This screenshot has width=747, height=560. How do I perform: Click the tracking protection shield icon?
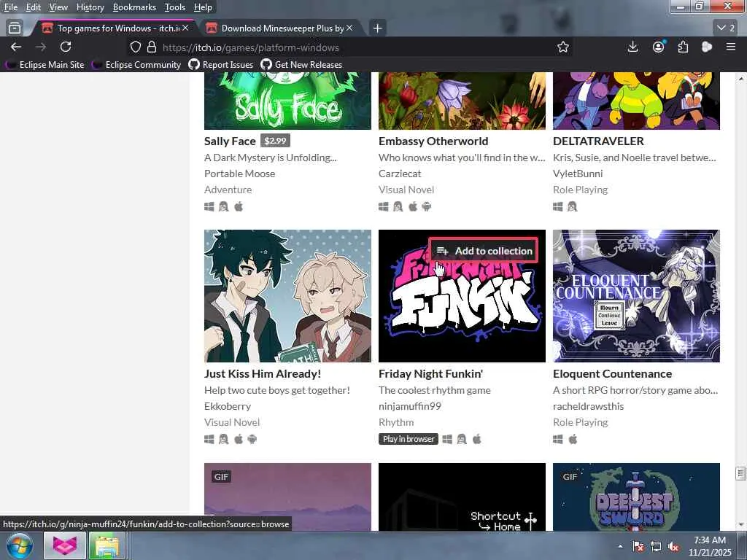click(x=136, y=47)
